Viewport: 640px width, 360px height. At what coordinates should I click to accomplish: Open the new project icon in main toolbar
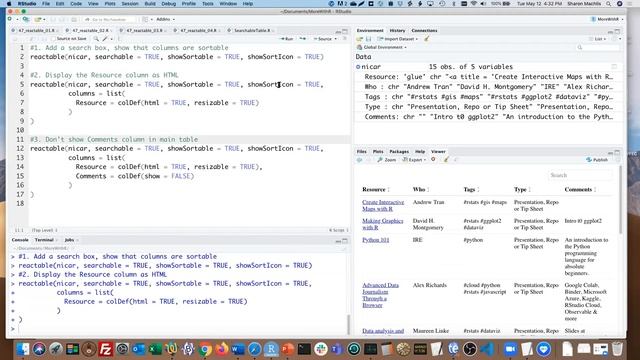tap(26, 19)
